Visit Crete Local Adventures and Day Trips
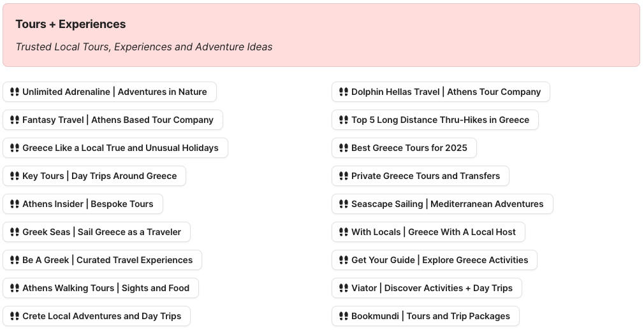 pos(101,316)
